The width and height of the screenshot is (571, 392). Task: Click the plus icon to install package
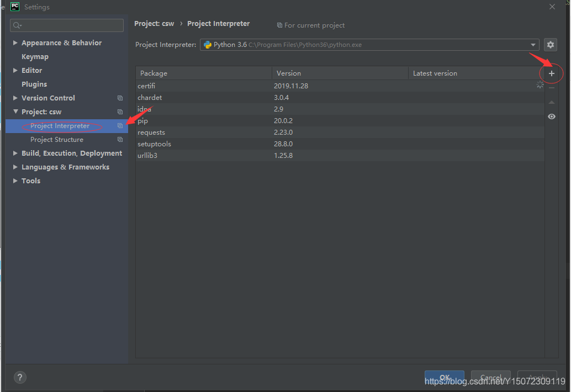tap(551, 73)
